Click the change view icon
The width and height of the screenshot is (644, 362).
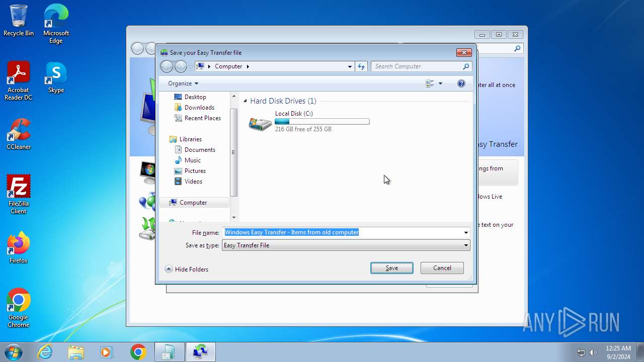click(x=430, y=83)
